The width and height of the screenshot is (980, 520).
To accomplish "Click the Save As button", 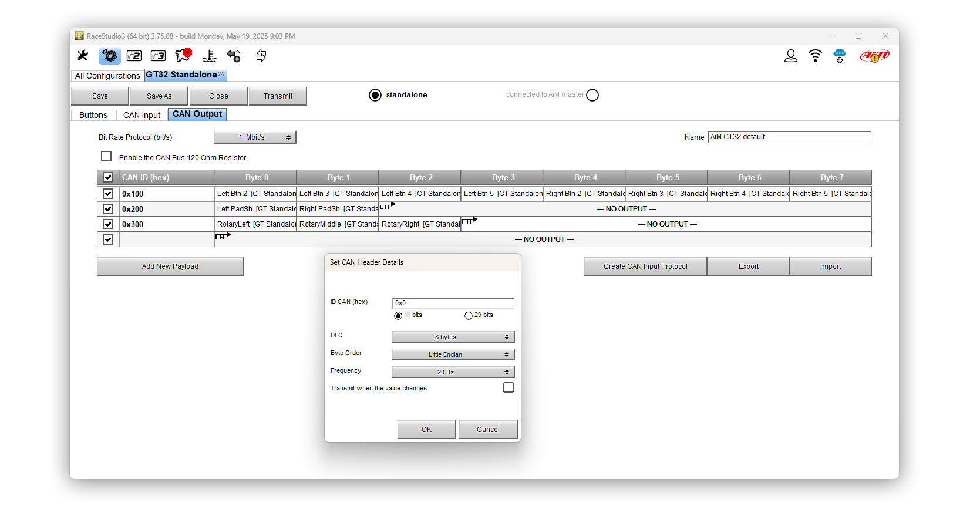I will [x=159, y=96].
